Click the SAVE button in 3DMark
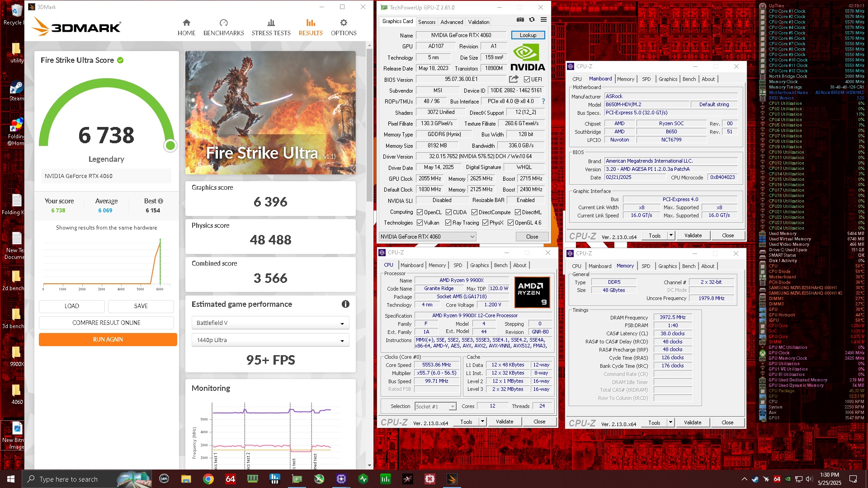The width and height of the screenshot is (868, 488). [141, 306]
